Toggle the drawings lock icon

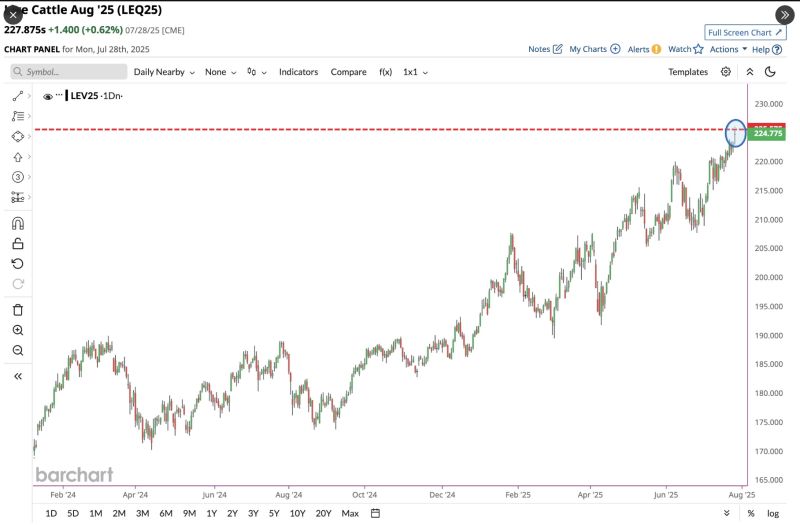pyautogui.click(x=18, y=243)
